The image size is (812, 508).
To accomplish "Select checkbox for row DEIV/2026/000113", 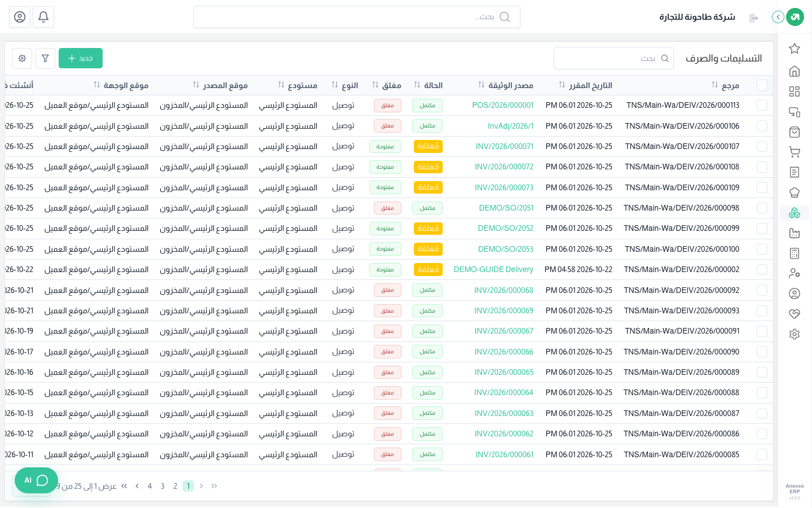I will (x=762, y=106).
